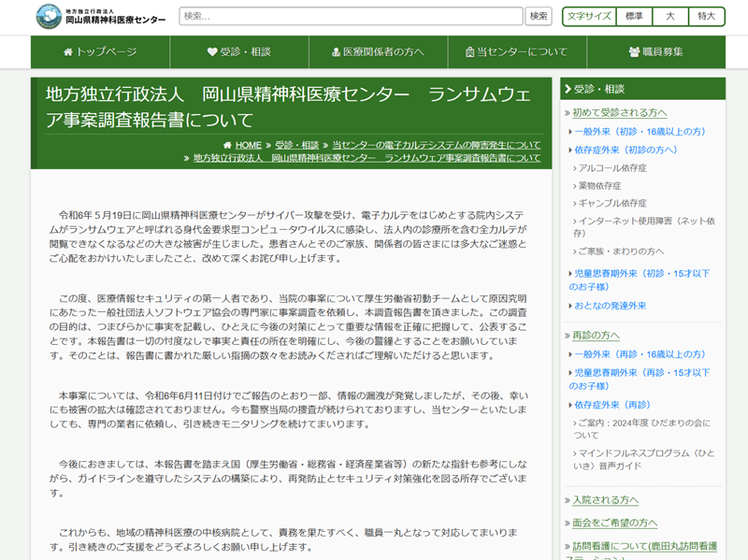Click the 文字サイズ label
This screenshot has width=748, height=560.
tap(590, 16)
